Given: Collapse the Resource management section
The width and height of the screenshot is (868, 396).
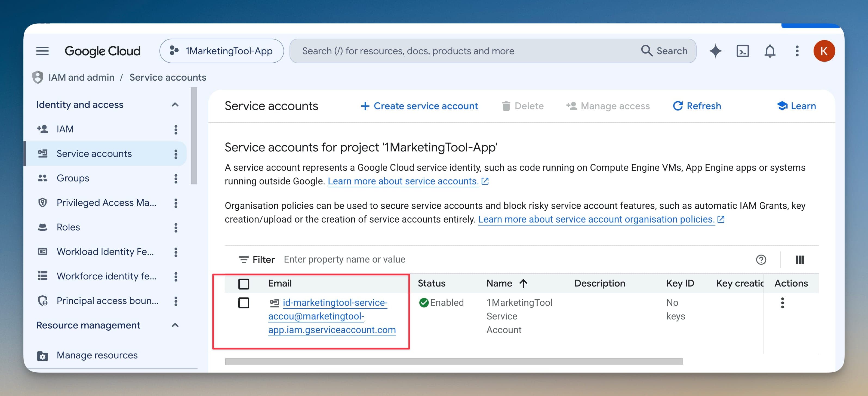Looking at the screenshot, I should (x=175, y=325).
